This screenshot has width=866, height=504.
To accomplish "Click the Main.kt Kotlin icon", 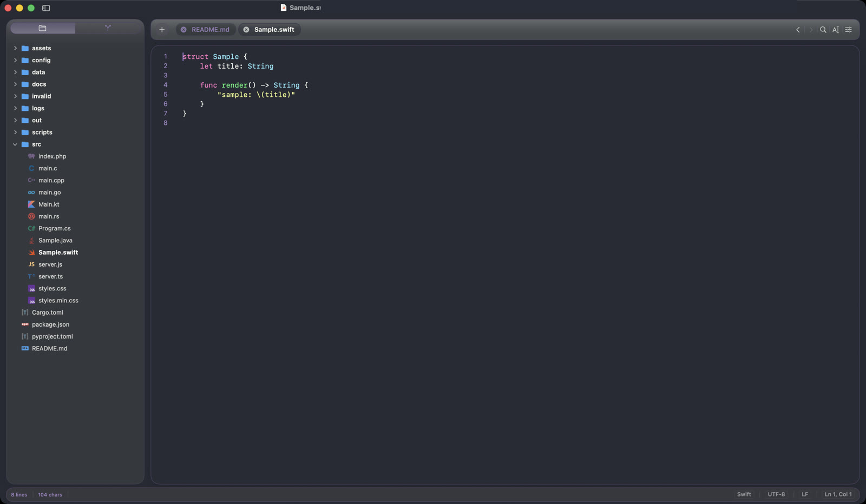I will tap(31, 204).
